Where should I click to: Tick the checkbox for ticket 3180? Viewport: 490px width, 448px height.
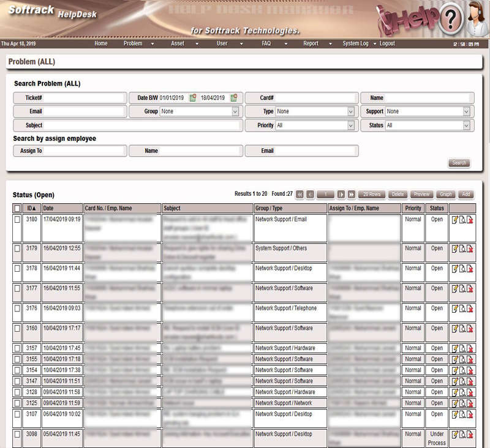tap(17, 220)
